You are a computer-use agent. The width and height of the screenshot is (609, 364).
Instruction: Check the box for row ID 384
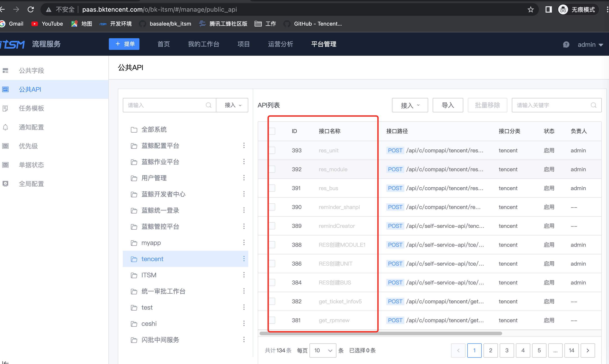point(272,282)
